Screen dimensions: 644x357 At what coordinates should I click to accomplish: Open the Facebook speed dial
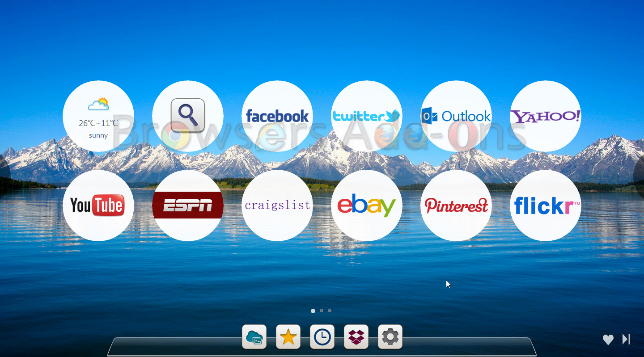click(x=277, y=115)
